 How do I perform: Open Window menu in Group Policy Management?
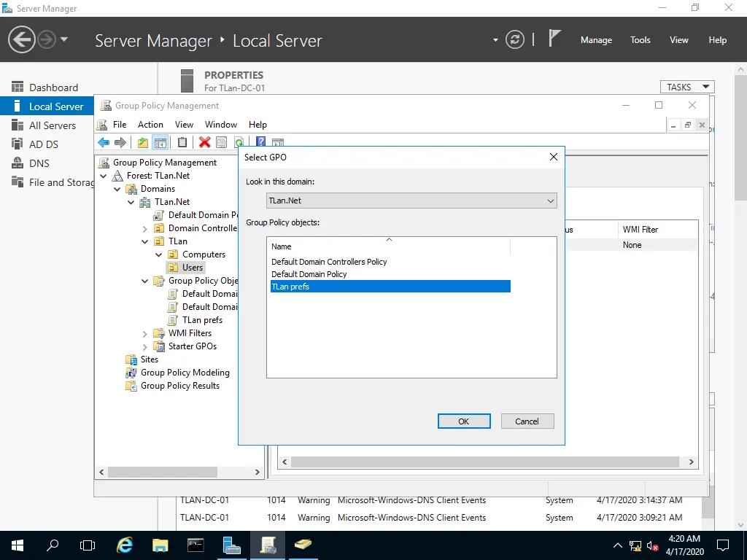(x=221, y=124)
